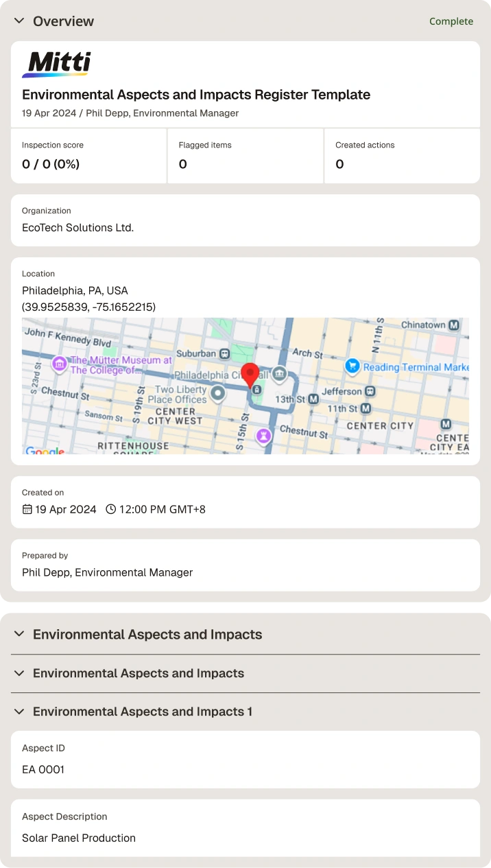The width and height of the screenshot is (491, 868).
Task: Click the John F Kennedy Blvd map label
Action: (x=67, y=336)
